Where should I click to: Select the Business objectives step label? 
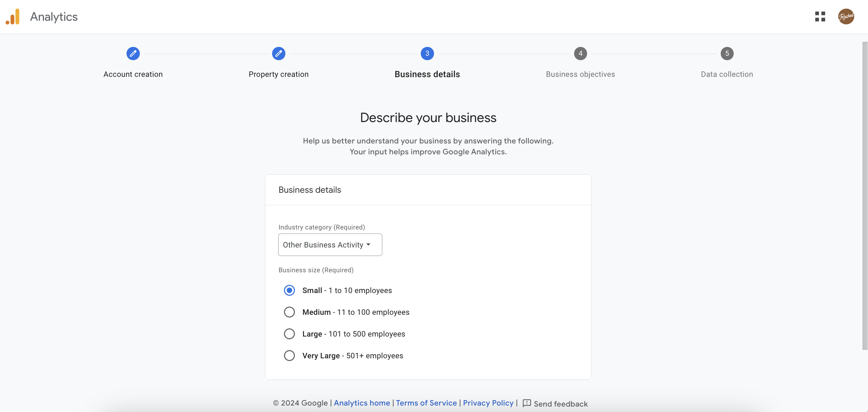[x=581, y=74]
